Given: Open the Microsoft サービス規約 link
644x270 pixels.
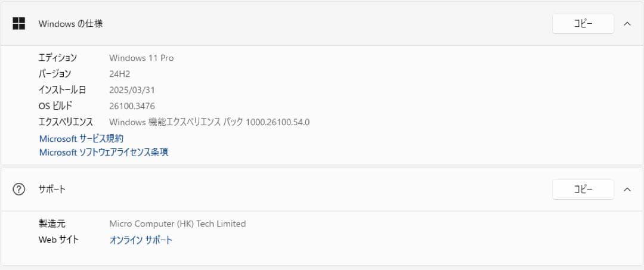Looking at the screenshot, I should pos(81,138).
